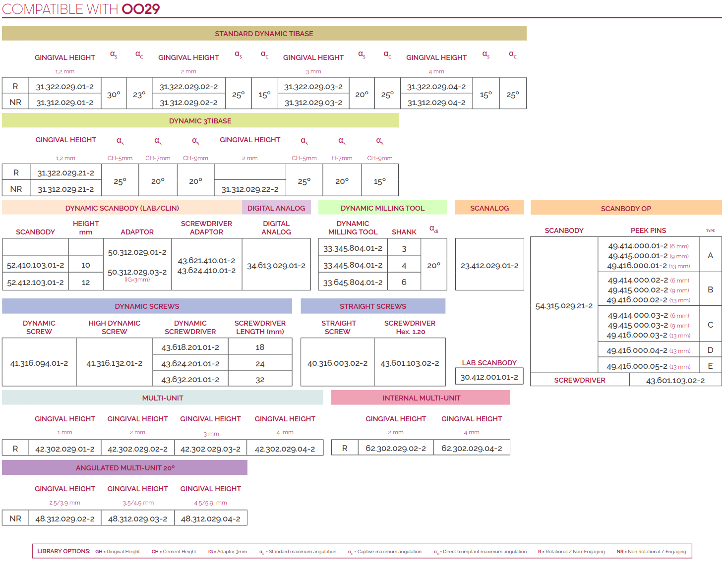
Task: Select the Straight Screws section header
Action: pyautogui.click(x=372, y=306)
